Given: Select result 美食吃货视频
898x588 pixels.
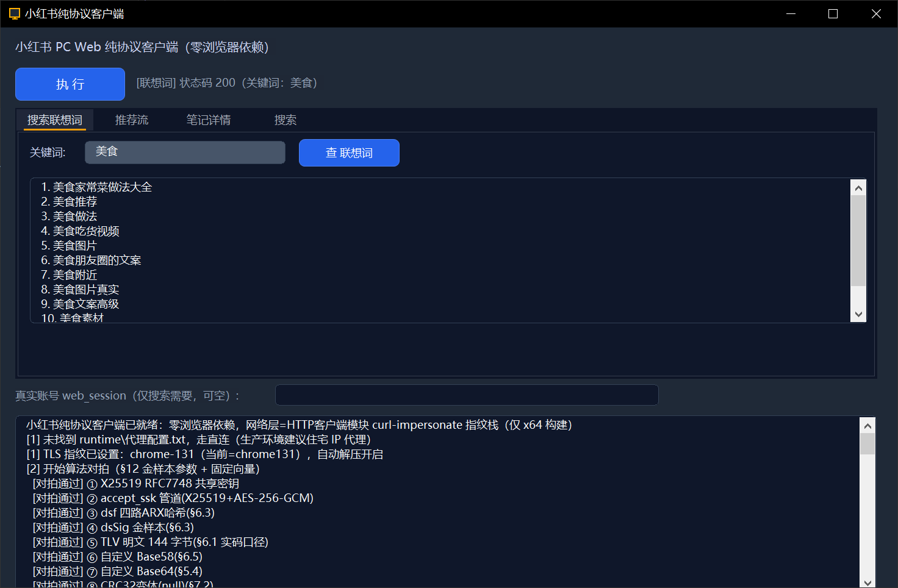Looking at the screenshot, I should [80, 231].
